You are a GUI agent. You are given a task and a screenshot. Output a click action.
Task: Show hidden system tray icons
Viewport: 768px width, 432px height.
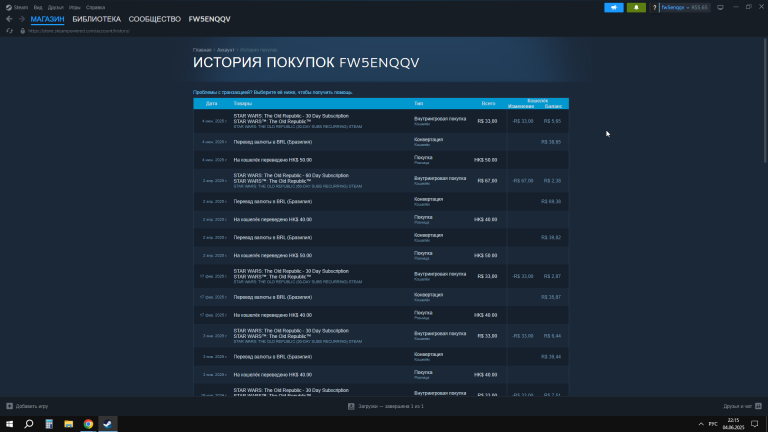tap(701, 424)
